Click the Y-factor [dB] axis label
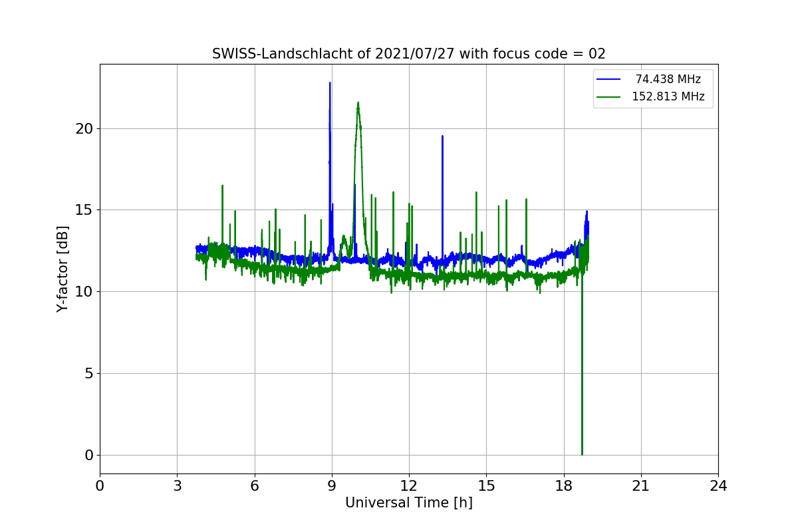Viewport: 798px width, 532px height. [x=63, y=269]
